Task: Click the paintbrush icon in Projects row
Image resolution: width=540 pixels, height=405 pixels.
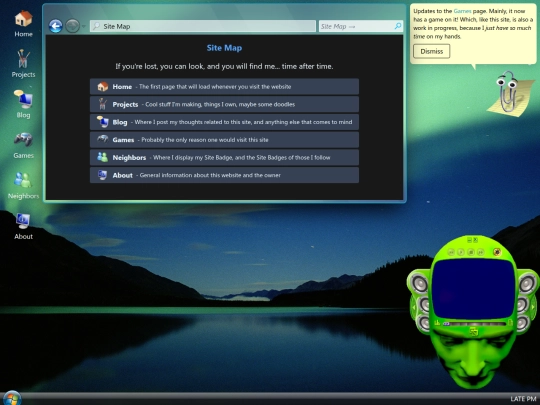Action: pyautogui.click(x=102, y=104)
